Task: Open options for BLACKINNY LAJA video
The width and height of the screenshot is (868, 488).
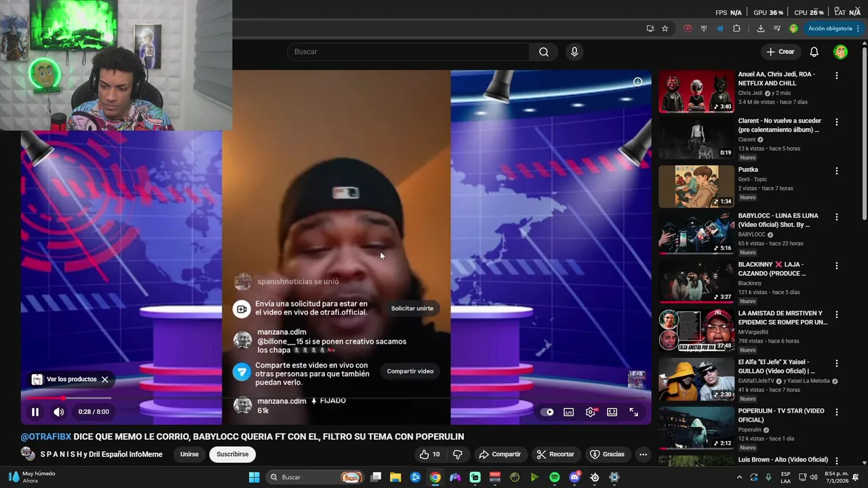Action: (837, 266)
